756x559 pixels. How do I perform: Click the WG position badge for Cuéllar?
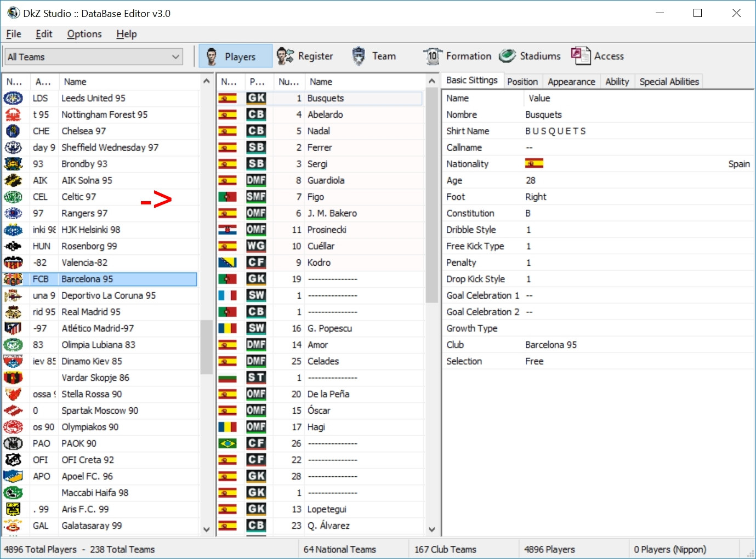(256, 246)
